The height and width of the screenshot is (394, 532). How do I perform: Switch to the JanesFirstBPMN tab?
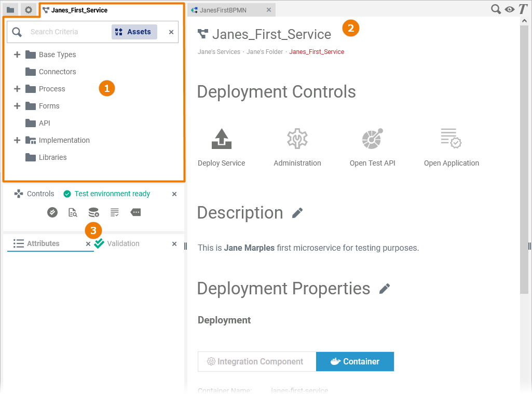pyautogui.click(x=226, y=10)
